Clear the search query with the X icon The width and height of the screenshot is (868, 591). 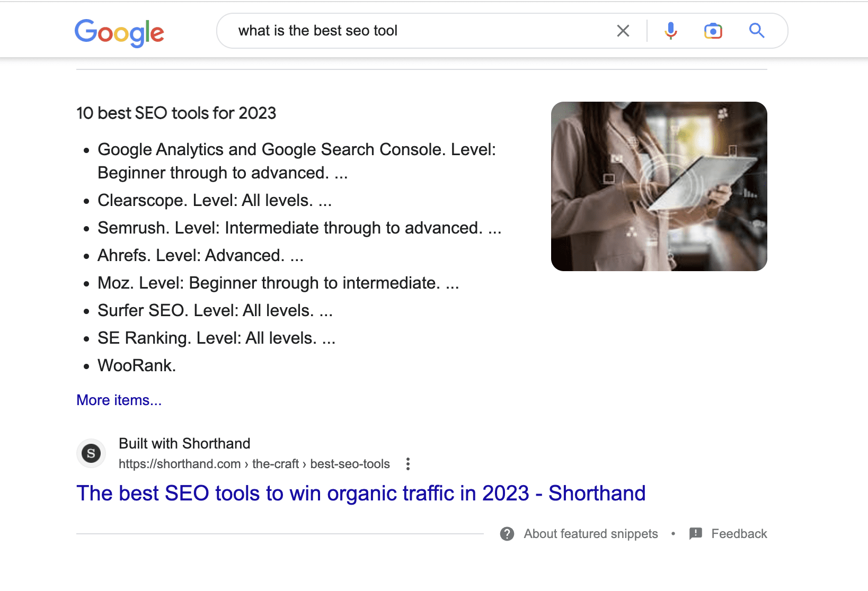pos(623,31)
